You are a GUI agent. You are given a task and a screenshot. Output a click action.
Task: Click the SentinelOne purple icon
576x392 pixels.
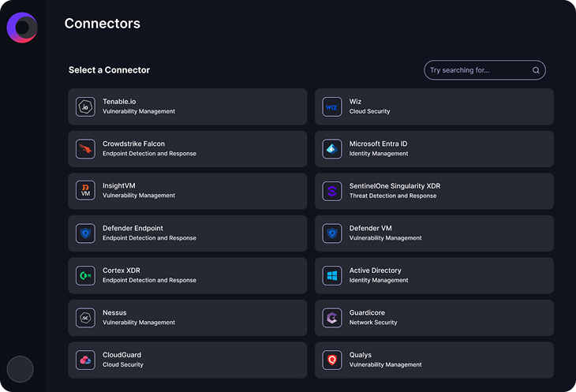331,191
